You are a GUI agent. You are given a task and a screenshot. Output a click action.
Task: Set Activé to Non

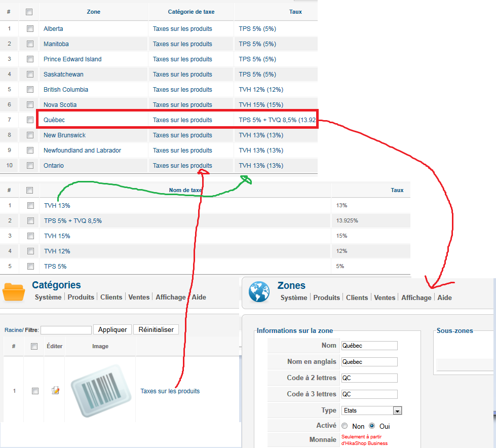(x=345, y=426)
